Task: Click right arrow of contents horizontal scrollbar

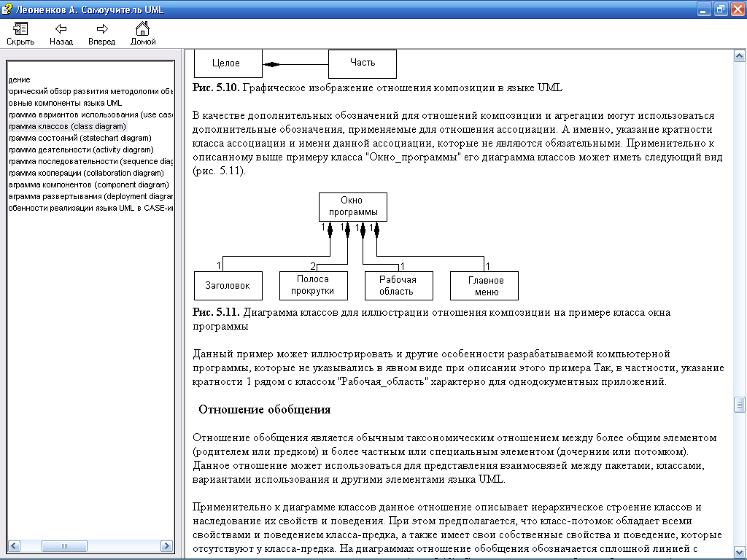Action: pyautogui.click(x=166, y=545)
